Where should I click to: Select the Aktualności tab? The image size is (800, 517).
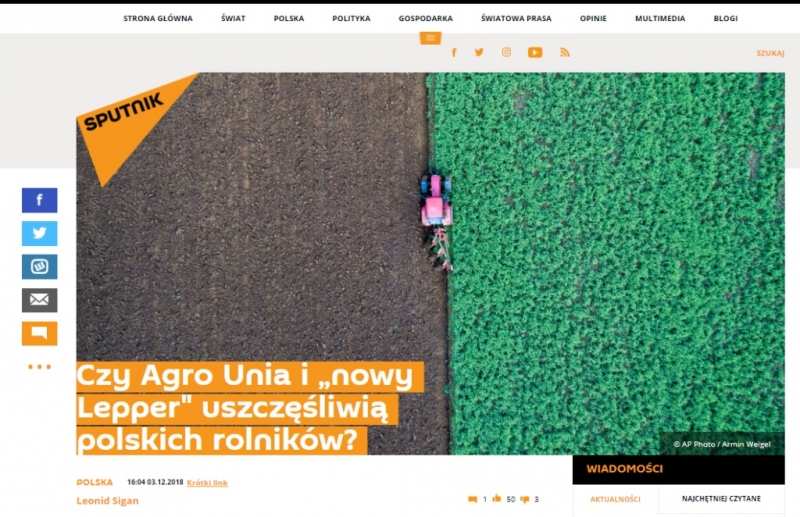(614, 498)
